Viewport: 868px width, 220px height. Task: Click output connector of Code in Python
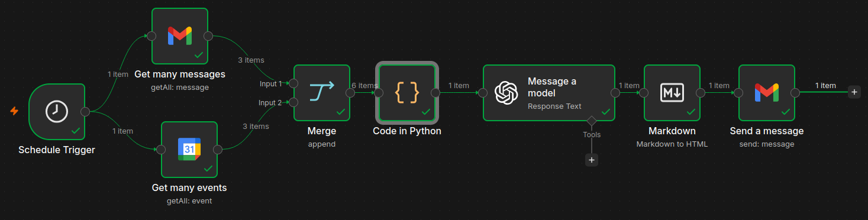coord(435,93)
